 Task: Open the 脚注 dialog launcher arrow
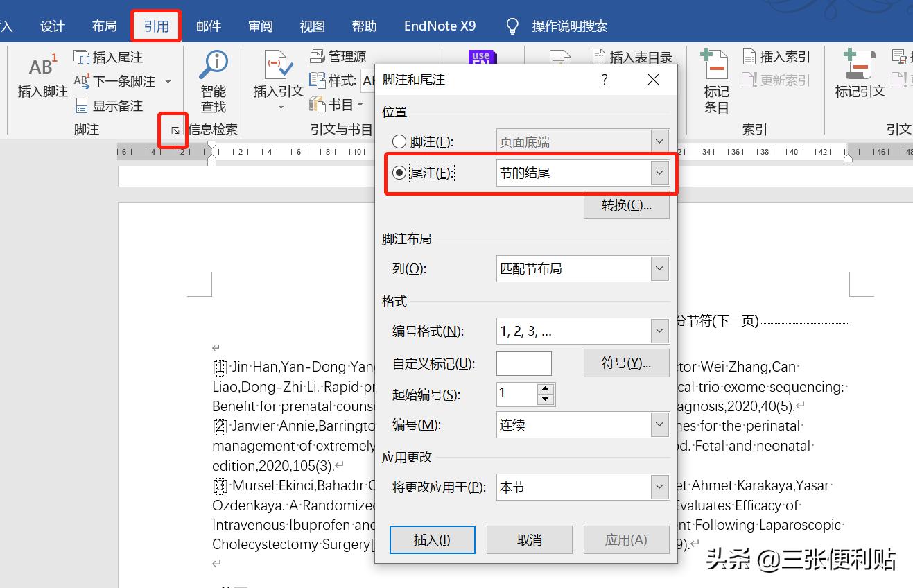[x=173, y=130]
